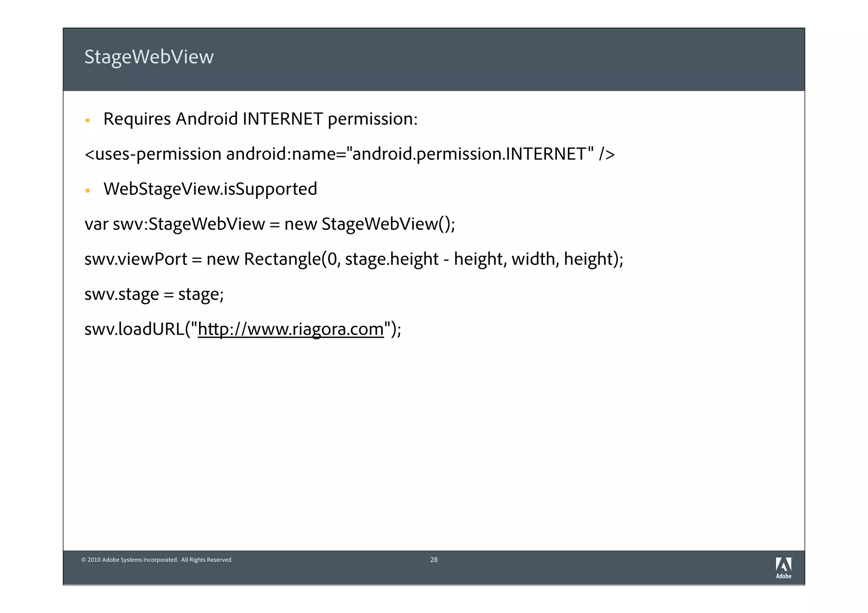Viewport: 868px width, 613px height.
Task: Click the 'var swv:StageWebView' code line
Action: (x=270, y=224)
